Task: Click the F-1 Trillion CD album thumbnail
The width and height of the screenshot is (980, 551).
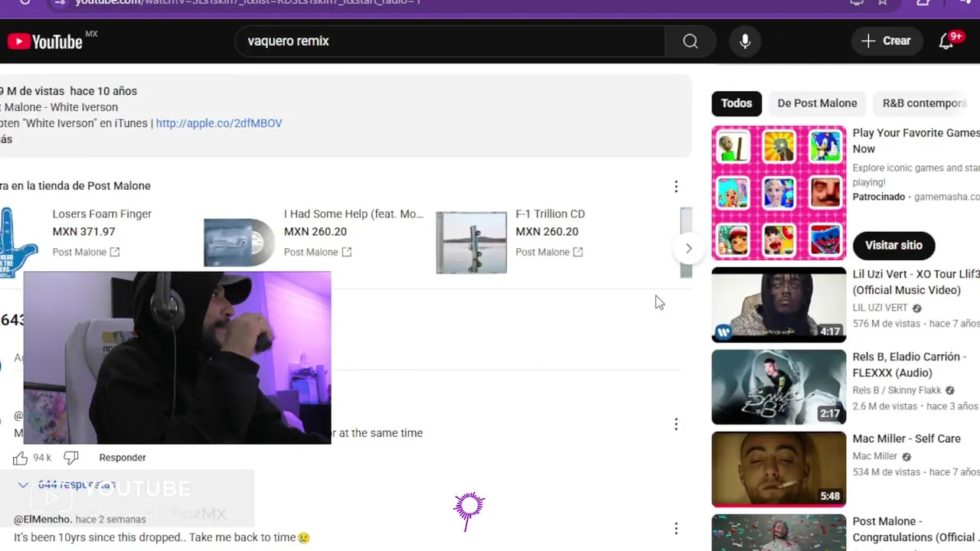Action: point(472,243)
